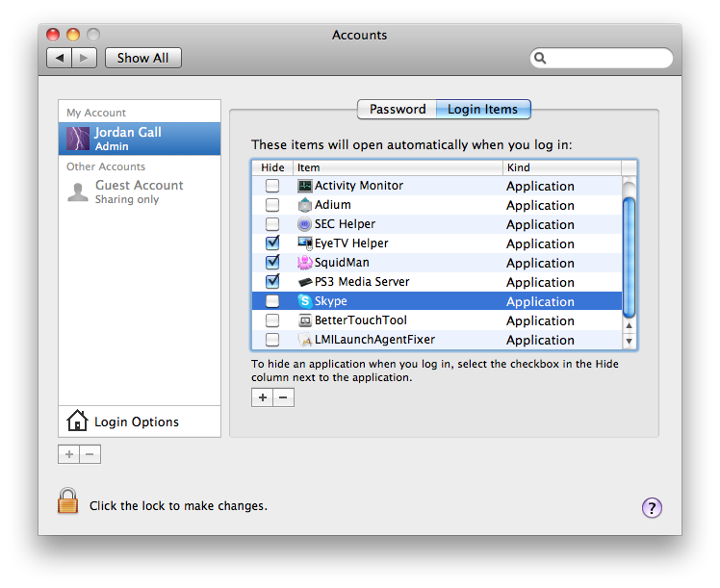The width and height of the screenshot is (720, 588).
Task: Select the Activity Monitor row name
Action: (x=359, y=186)
